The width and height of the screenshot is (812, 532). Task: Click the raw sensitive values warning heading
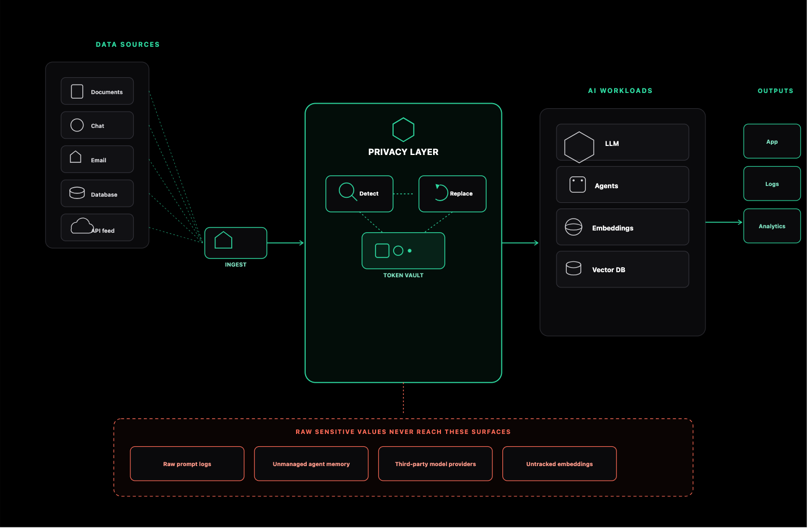click(x=403, y=432)
